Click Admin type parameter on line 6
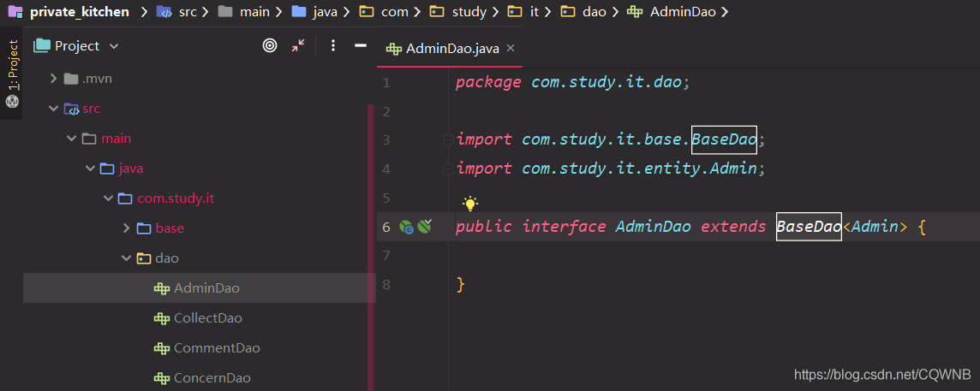This screenshot has width=980, height=391. point(875,227)
